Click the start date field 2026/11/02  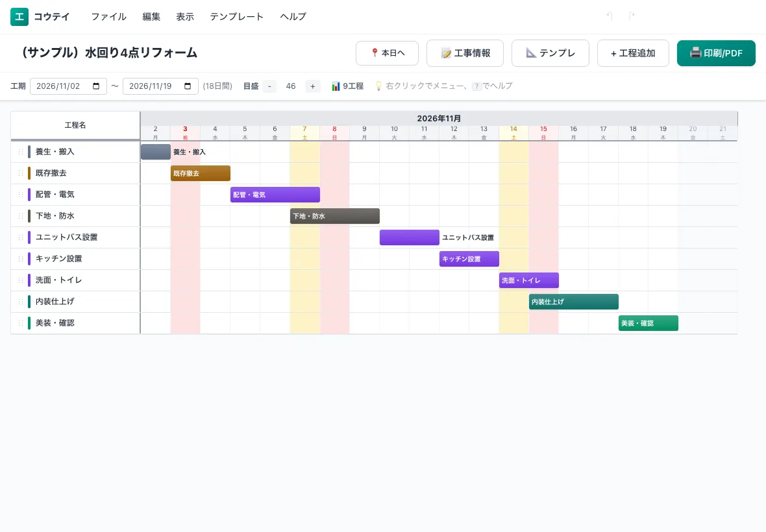[68, 86]
